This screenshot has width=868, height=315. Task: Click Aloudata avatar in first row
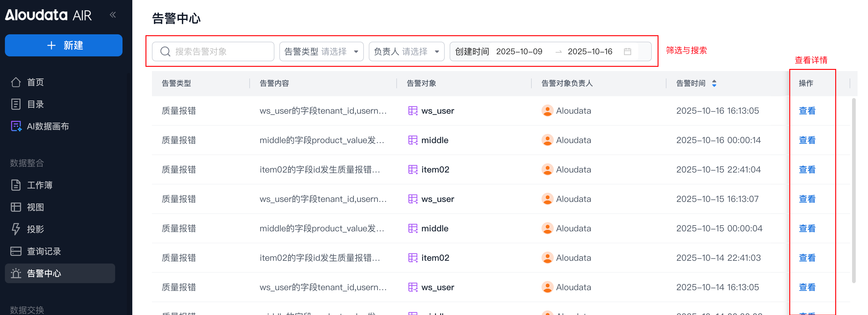coord(547,111)
